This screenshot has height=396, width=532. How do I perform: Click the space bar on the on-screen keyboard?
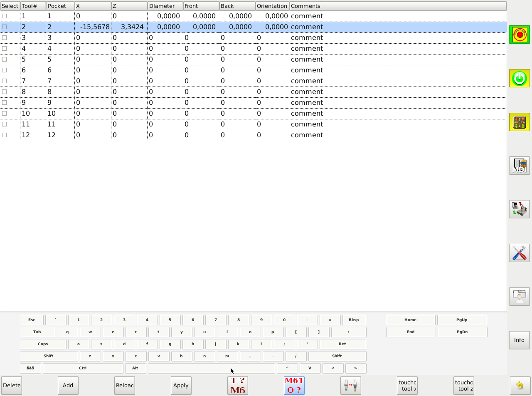click(x=211, y=368)
